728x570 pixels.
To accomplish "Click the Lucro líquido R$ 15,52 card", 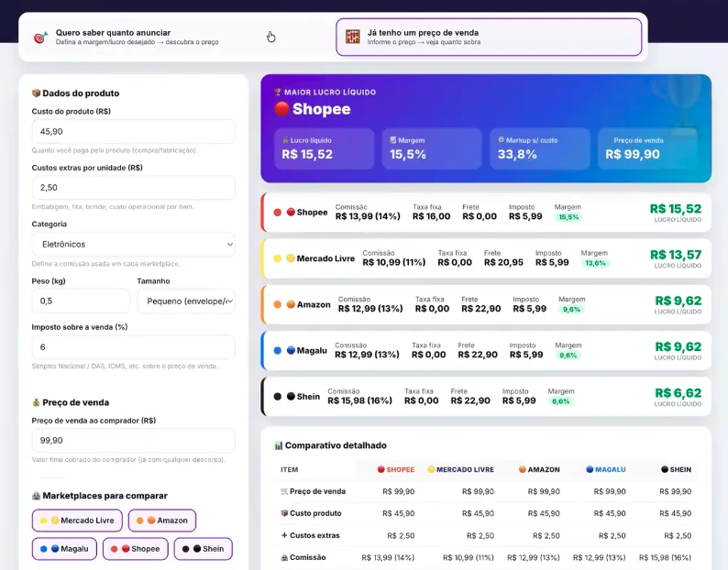I will coord(324,148).
